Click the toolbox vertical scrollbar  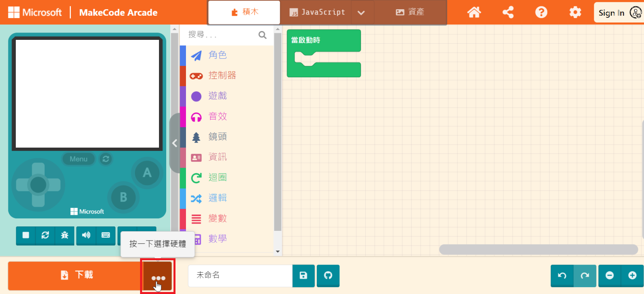tap(278, 132)
